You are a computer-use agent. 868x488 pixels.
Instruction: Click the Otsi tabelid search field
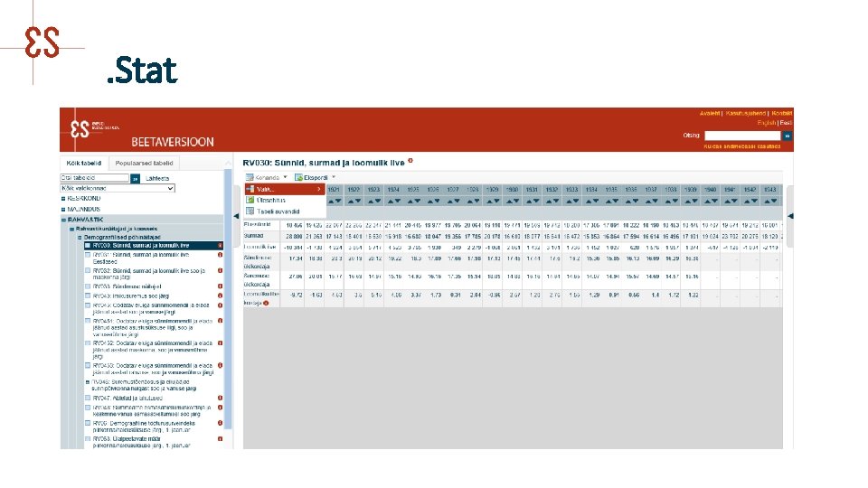pyautogui.click(x=94, y=178)
